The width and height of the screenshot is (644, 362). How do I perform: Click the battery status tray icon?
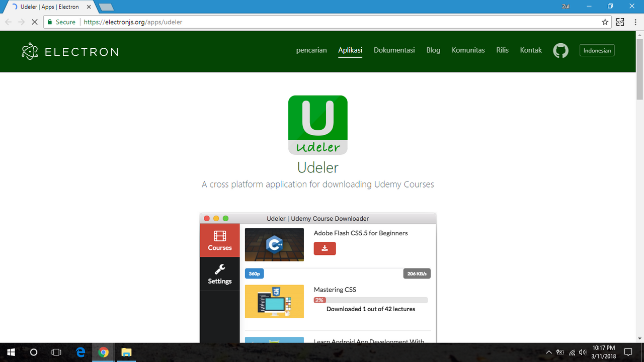click(560, 352)
